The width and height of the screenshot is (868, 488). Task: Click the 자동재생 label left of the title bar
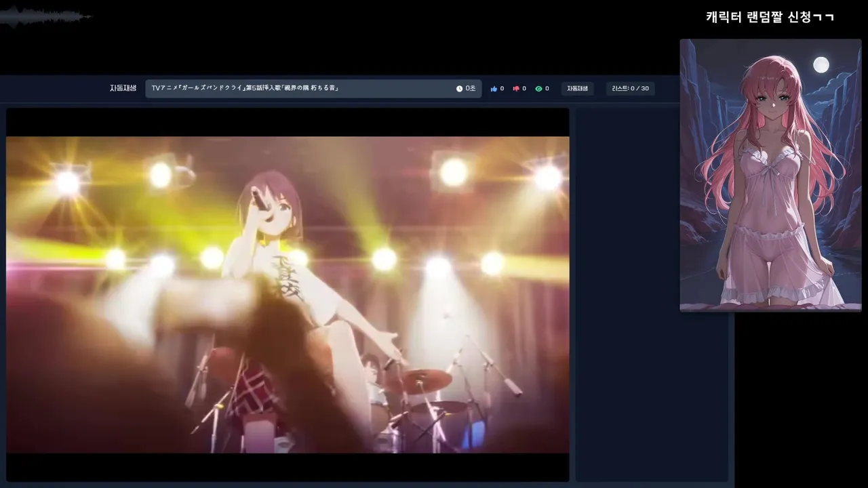pos(123,88)
